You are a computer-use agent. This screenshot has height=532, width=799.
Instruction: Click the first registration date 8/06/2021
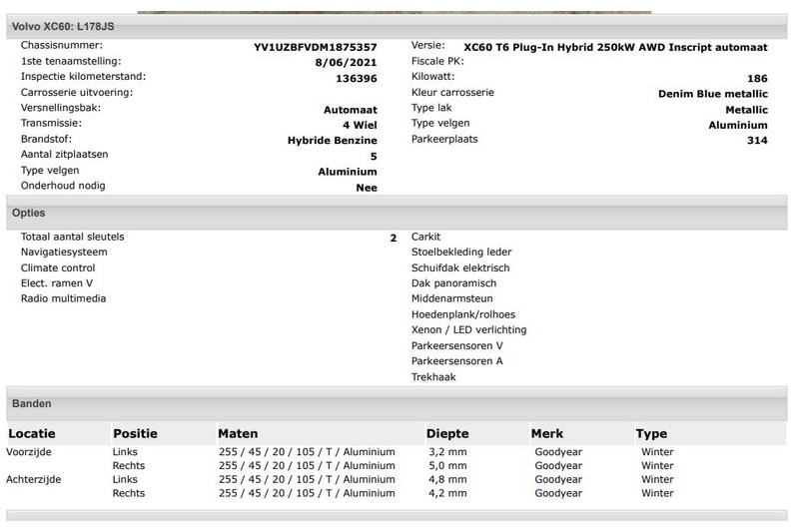pyautogui.click(x=345, y=62)
